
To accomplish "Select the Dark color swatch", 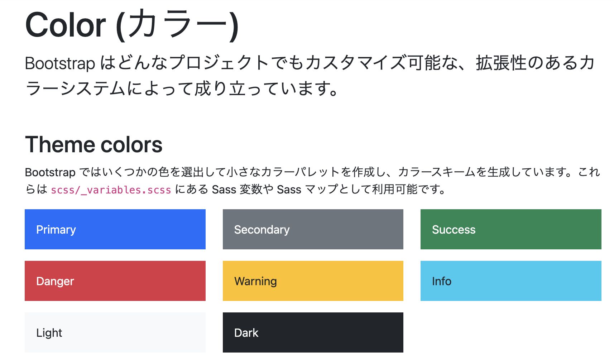I will 313,332.
